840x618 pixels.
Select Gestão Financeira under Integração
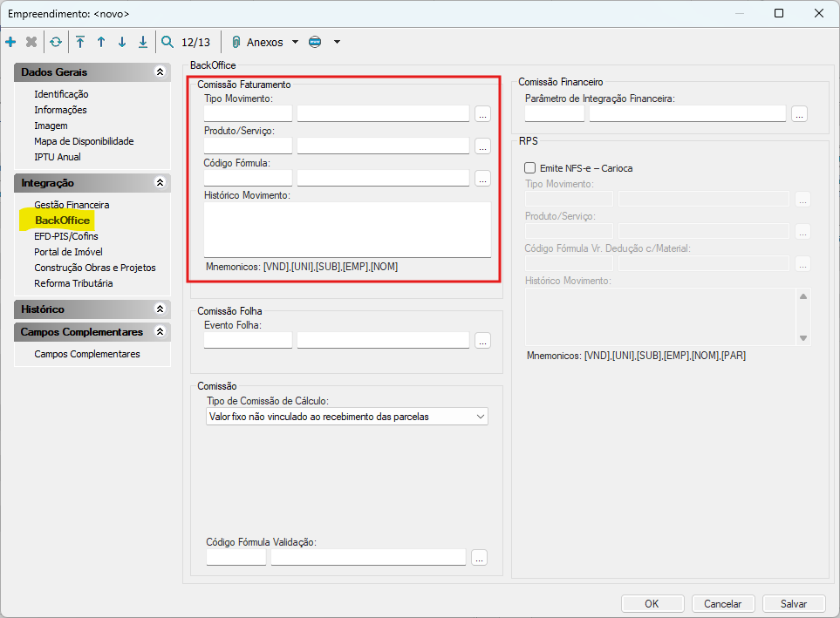[72, 205]
